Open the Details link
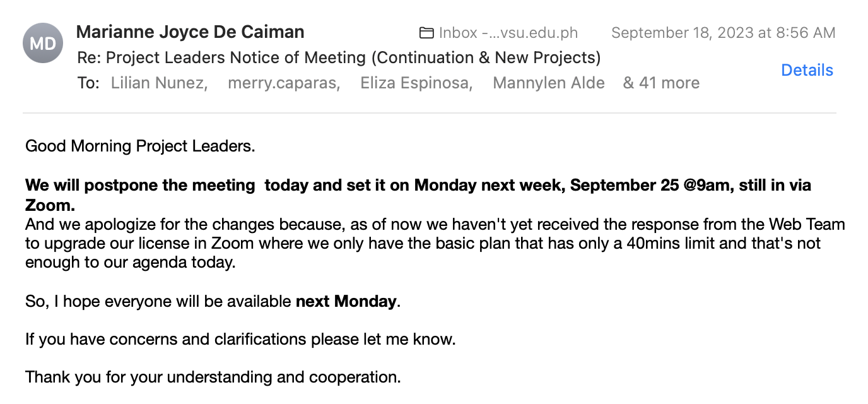The width and height of the screenshot is (868, 404). 807,70
